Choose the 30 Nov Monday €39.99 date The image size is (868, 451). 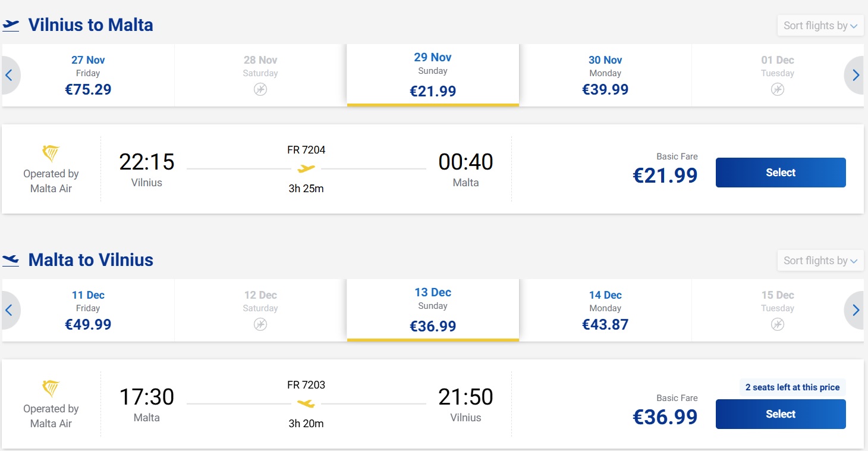[605, 75]
